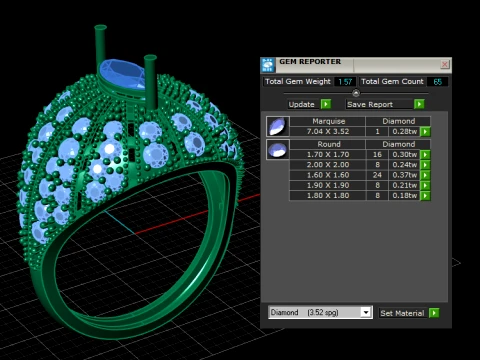This screenshot has height=360, width=480.
Task: Click the 0.21tw weight cell
Action: click(x=404, y=185)
